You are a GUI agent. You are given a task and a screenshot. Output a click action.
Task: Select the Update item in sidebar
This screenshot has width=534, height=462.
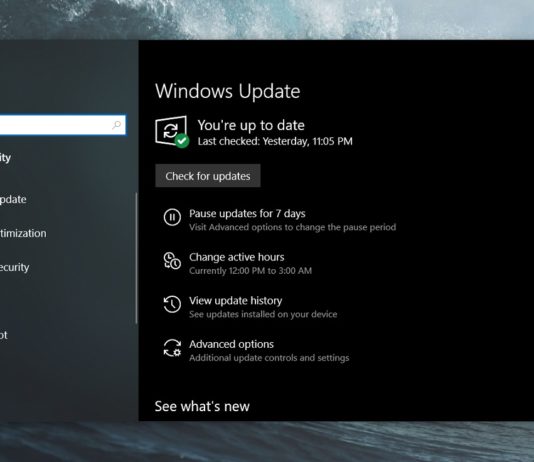tap(13, 199)
